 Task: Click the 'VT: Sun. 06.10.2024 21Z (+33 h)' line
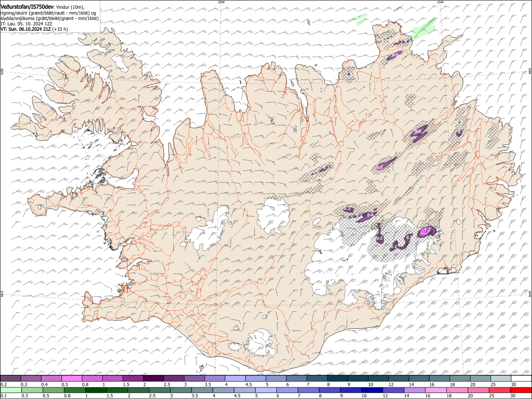(x=34, y=29)
